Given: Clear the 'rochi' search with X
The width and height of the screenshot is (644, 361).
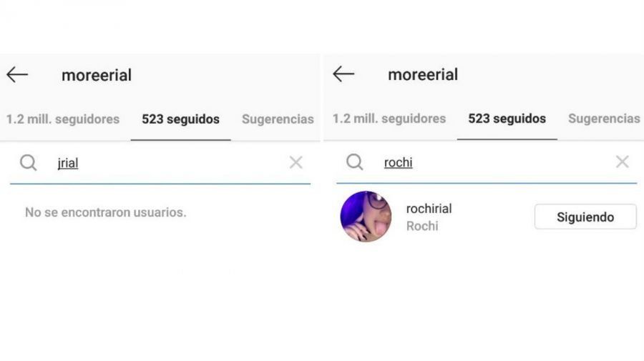Looking at the screenshot, I should [623, 162].
